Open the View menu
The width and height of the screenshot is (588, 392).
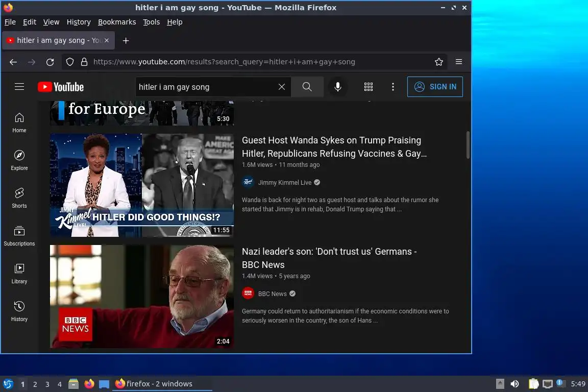tap(51, 22)
